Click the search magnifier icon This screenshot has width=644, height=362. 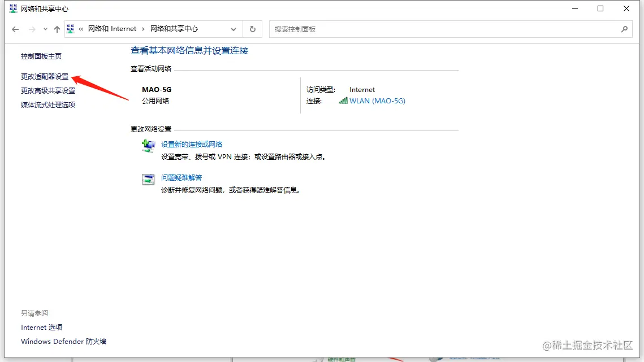click(624, 29)
